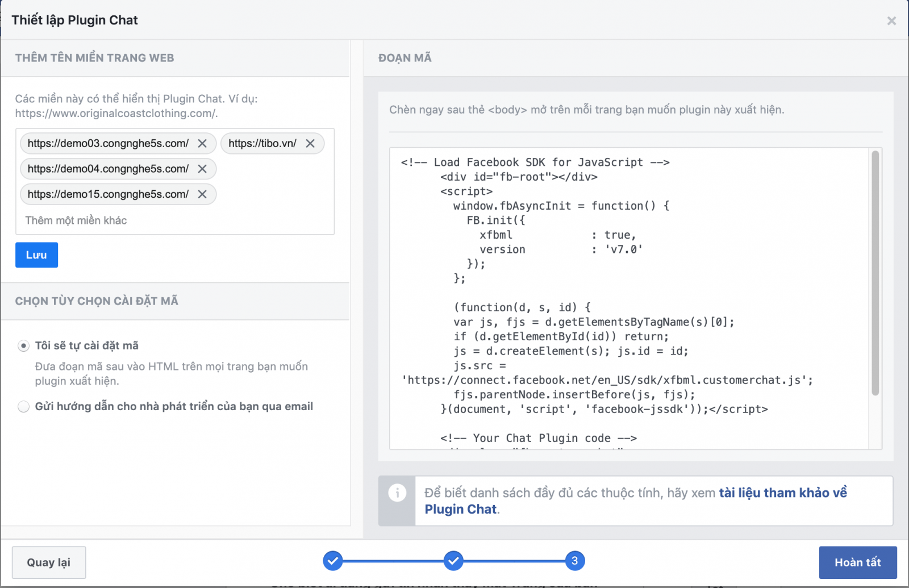
Task: Click the second completed step checkmark
Action: (453, 561)
